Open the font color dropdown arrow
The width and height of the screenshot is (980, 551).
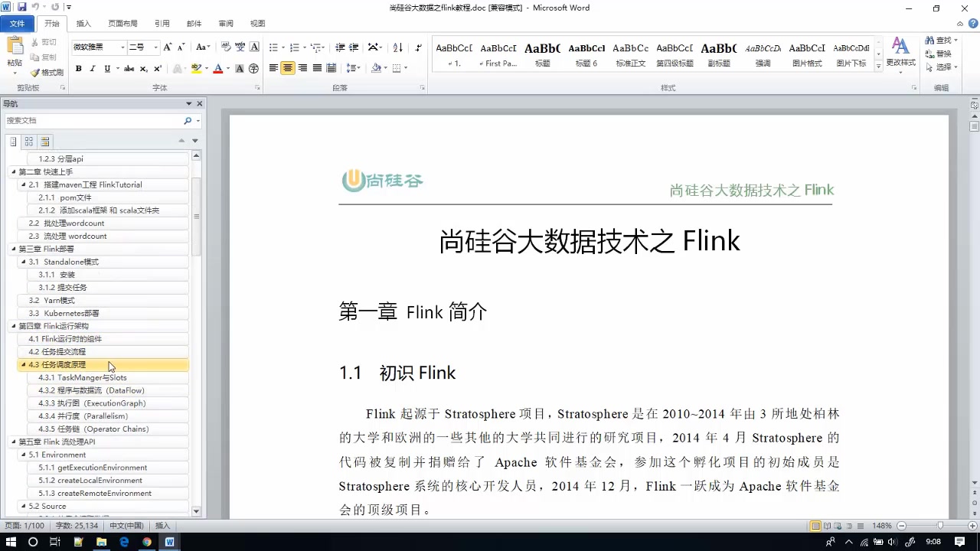[x=228, y=69]
